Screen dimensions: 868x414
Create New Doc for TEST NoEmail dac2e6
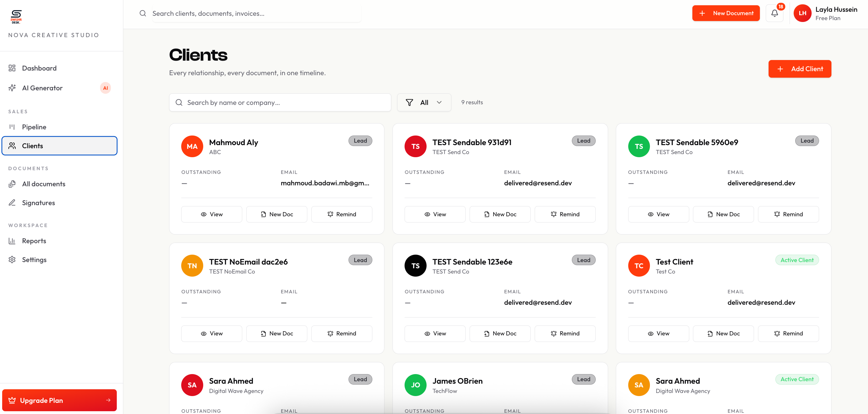[277, 334]
